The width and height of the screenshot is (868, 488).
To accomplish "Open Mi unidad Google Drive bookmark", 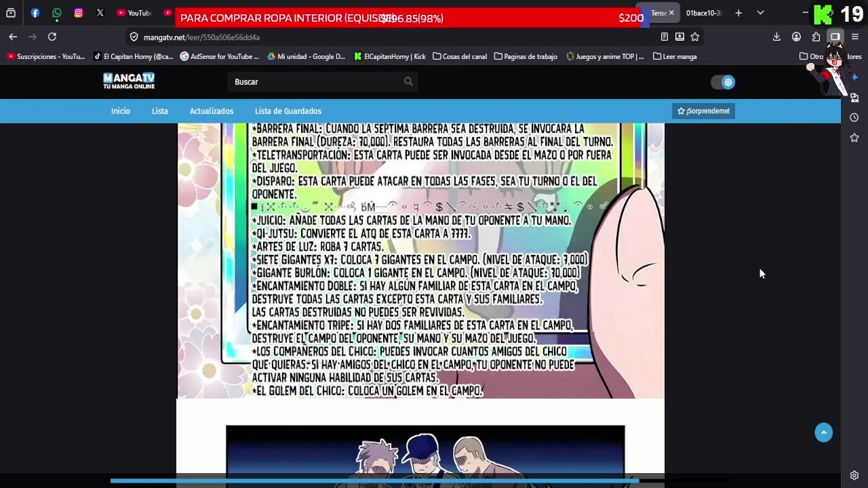I will [307, 57].
